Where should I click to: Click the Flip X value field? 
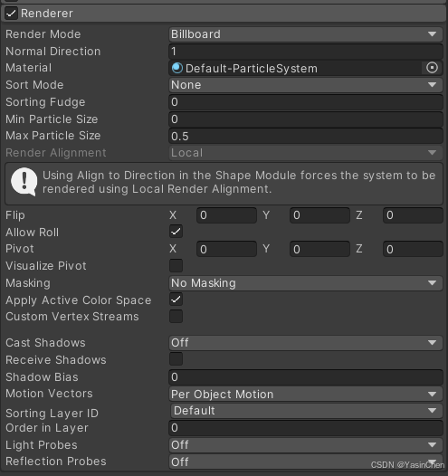(x=226, y=215)
